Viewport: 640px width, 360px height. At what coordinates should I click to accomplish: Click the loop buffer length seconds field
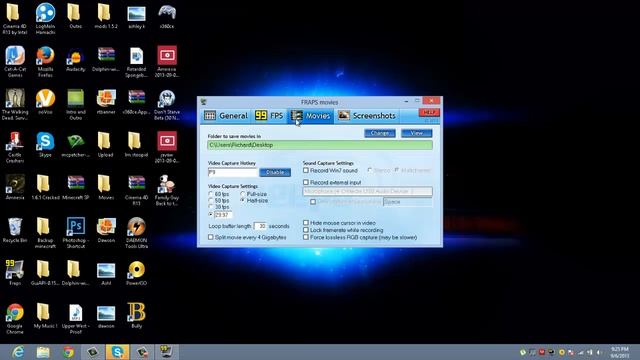pyautogui.click(x=260, y=226)
